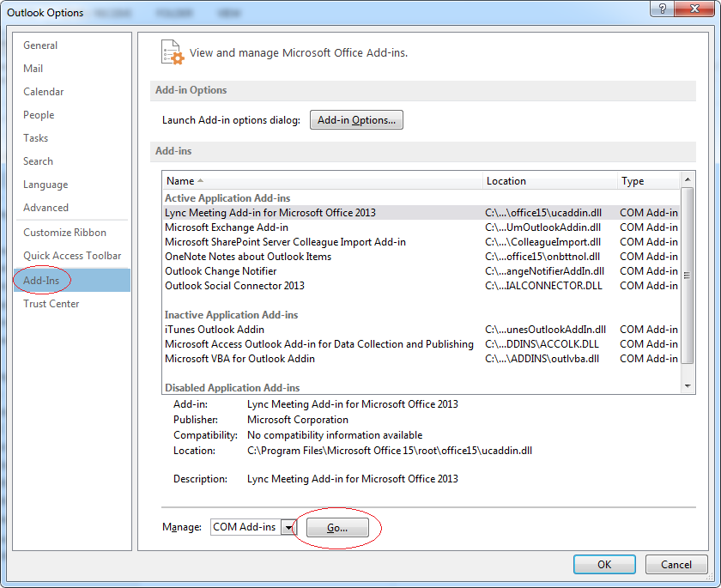
Task: Open Customize Ribbon settings
Action: (x=64, y=232)
